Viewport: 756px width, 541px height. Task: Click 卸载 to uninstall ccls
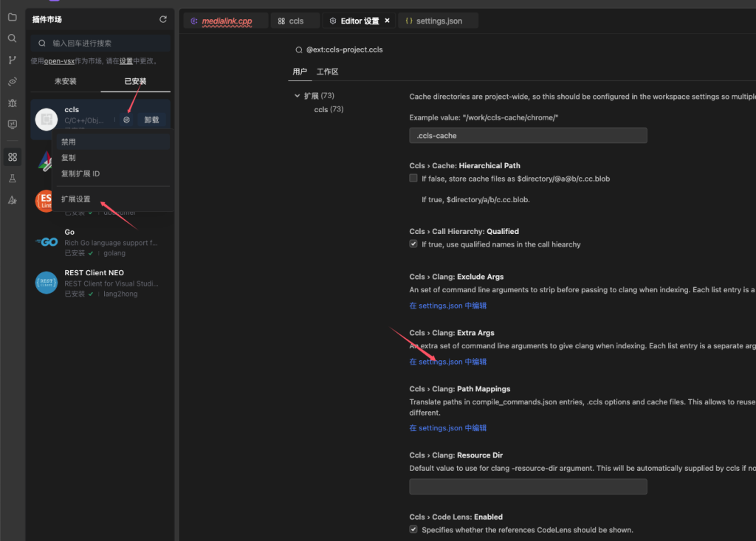click(x=151, y=120)
